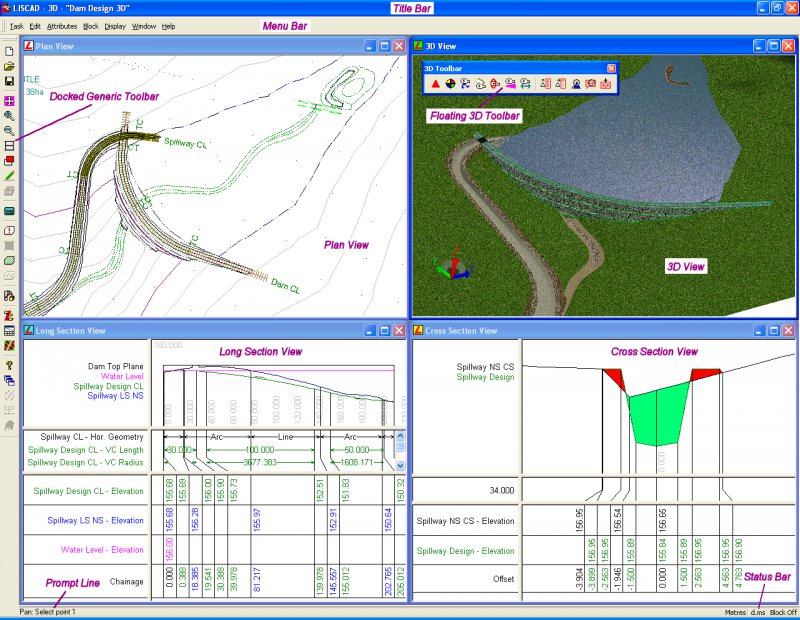Viewport: 800px width, 620px height.
Task: Open the Block menu
Action: point(91,26)
